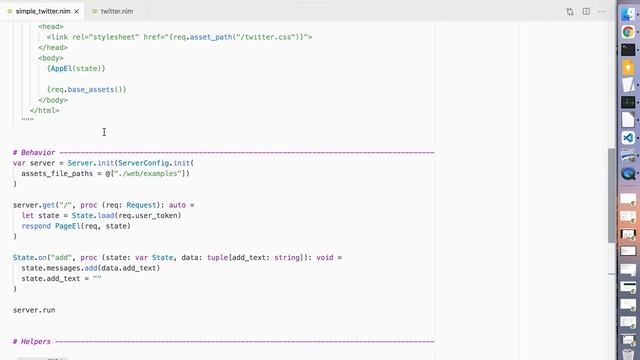640x360 pixels.
Task: Click the '</html>' closing tag
Action: pos(44,111)
